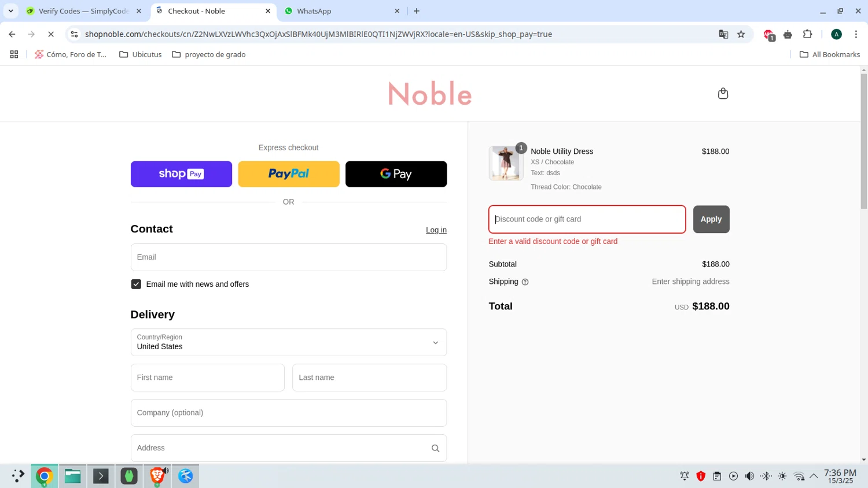View site information icon in address bar
868x488 pixels.
(x=74, y=34)
